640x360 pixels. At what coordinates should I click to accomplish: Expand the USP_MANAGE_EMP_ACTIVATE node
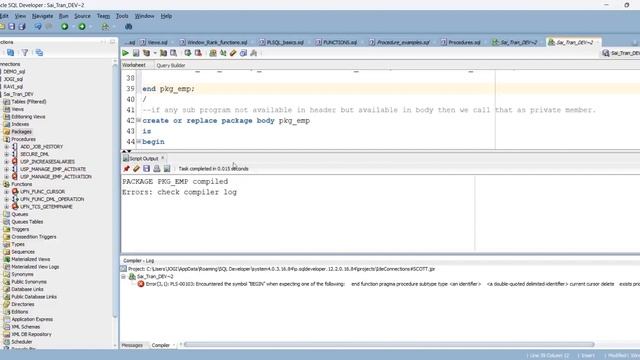(6, 169)
